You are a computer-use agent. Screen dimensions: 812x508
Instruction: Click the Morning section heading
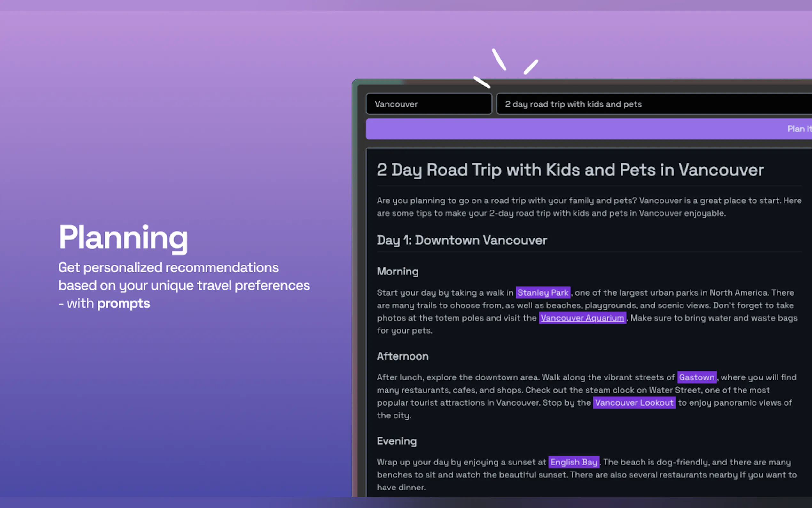point(397,272)
